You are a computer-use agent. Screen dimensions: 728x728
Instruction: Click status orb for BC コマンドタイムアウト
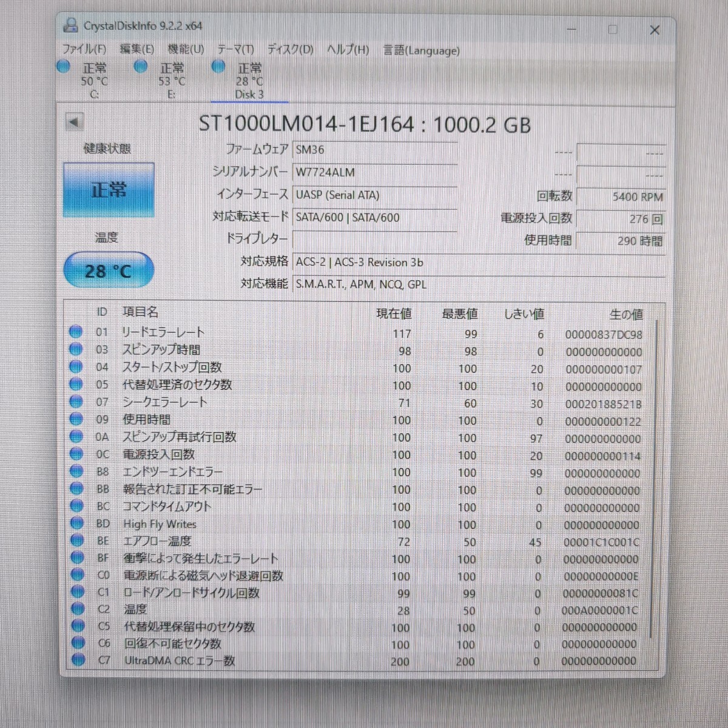point(76,505)
